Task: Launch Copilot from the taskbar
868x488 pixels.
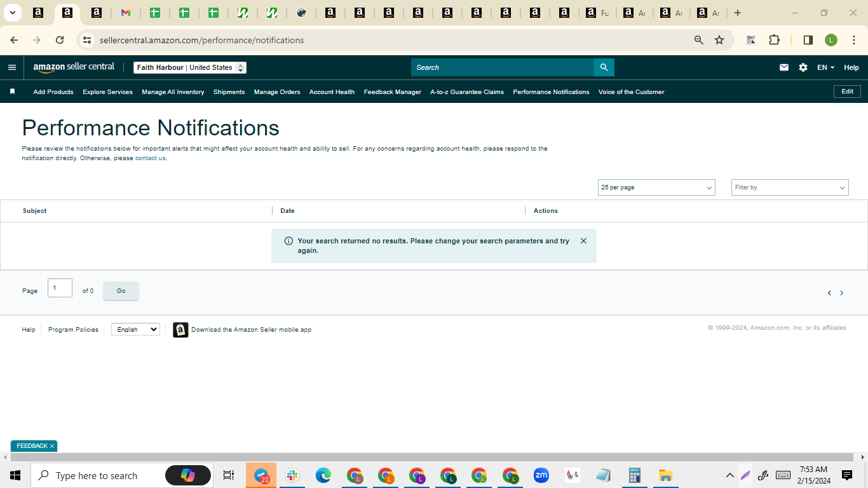Action: [188, 475]
